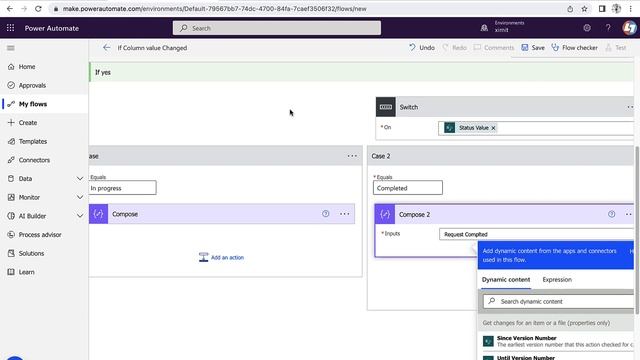The image size is (640, 360).
Task: Open the first case ellipsis menu
Action: click(x=352, y=156)
